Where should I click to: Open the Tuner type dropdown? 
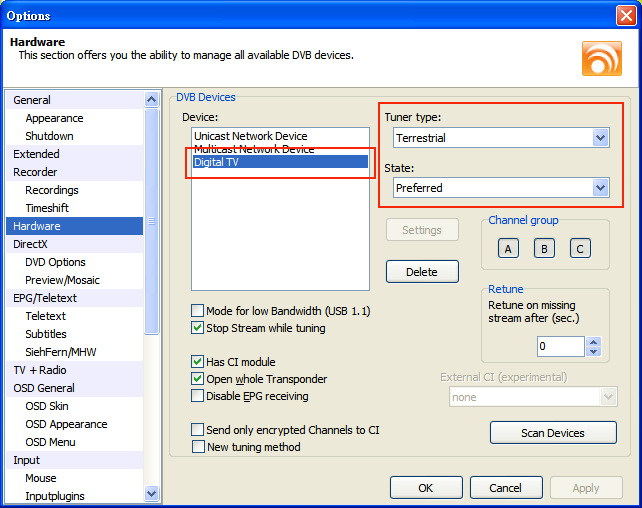tap(600, 137)
